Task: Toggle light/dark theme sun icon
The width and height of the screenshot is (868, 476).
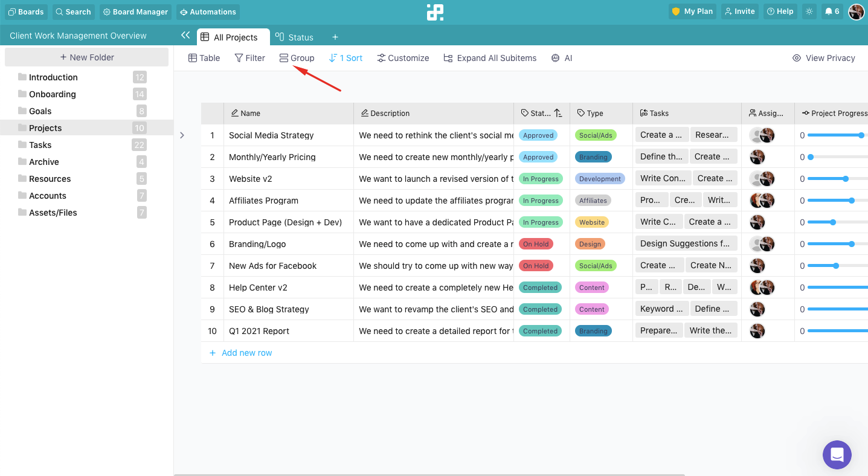Action: 809,11
